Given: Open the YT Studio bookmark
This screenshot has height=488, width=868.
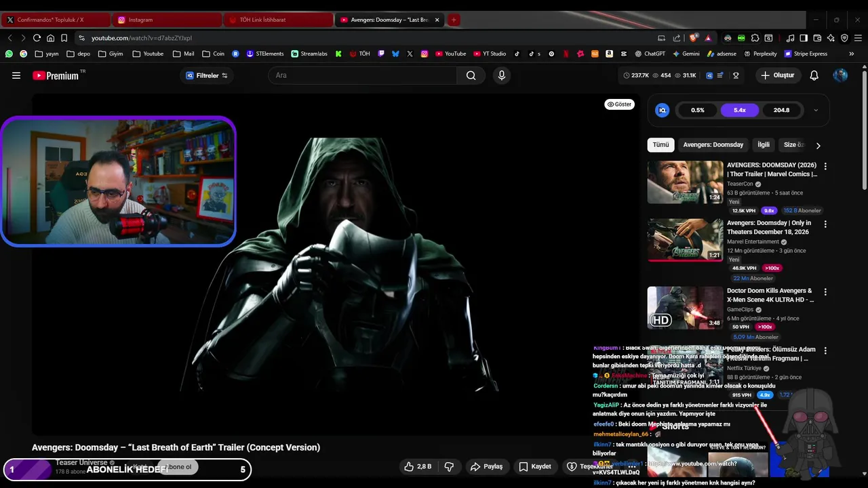Looking at the screenshot, I should coord(490,54).
